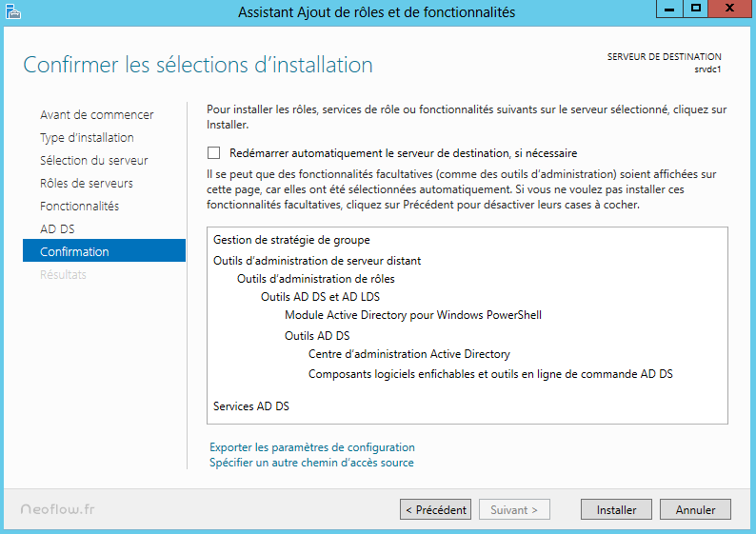Open the AD DS step in sidebar
This screenshot has height=534, width=756.
pos(57,229)
